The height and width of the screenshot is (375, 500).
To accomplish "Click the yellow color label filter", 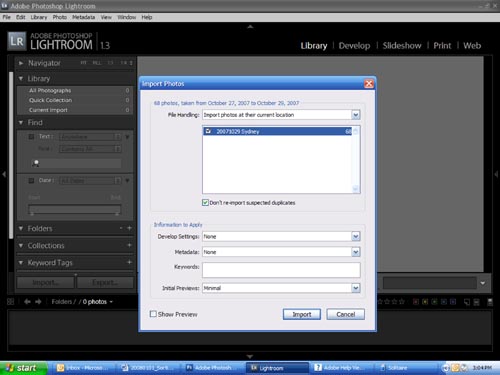I will pyautogui.click(x=425, y=302).
